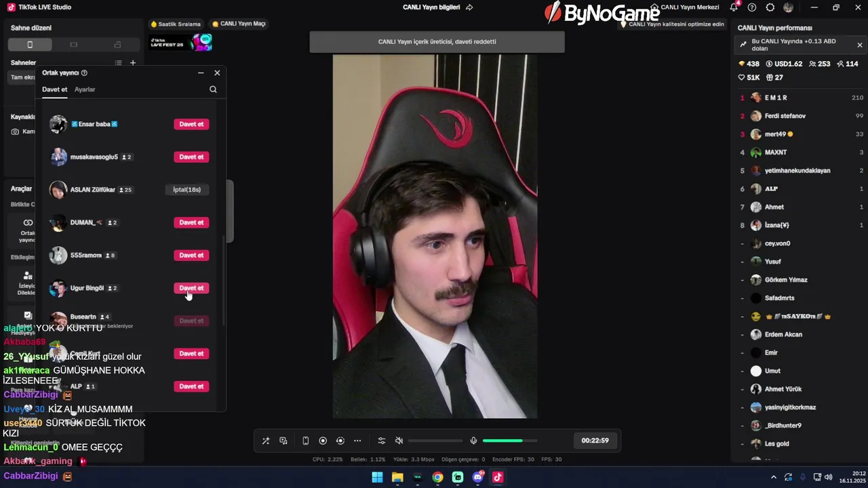Adjust the desktop audio volume slider
This screenshot has height=488, width=868.
pos(435,441)
